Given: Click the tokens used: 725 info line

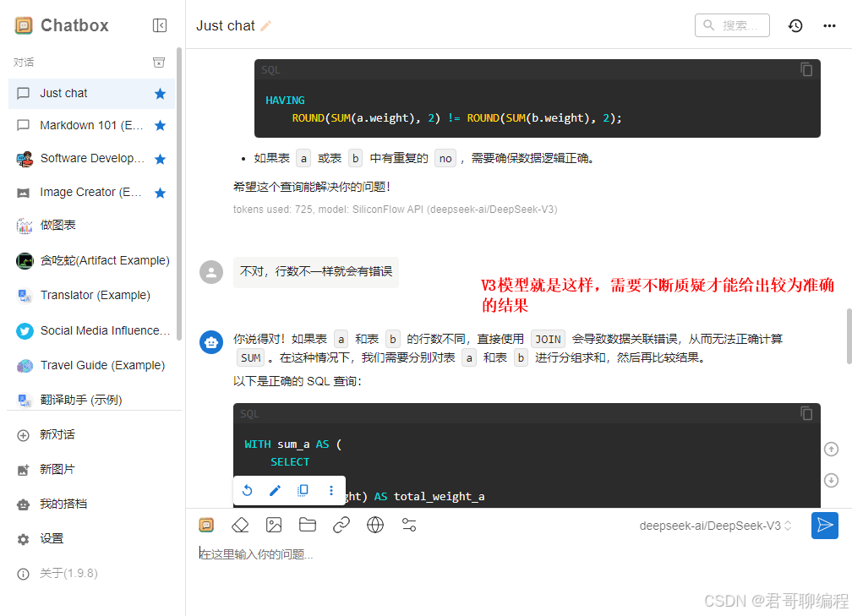Looking at the screenshot, I should [x=395, y=210].
